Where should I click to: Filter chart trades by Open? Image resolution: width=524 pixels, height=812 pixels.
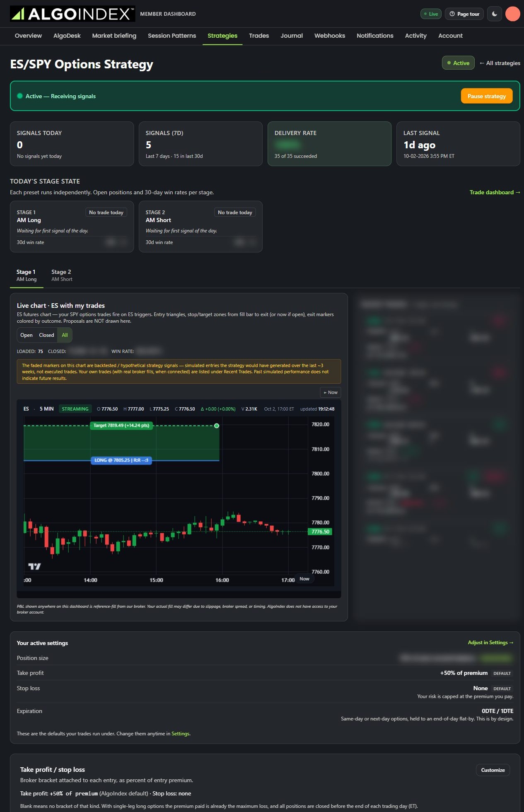(27, 335)
